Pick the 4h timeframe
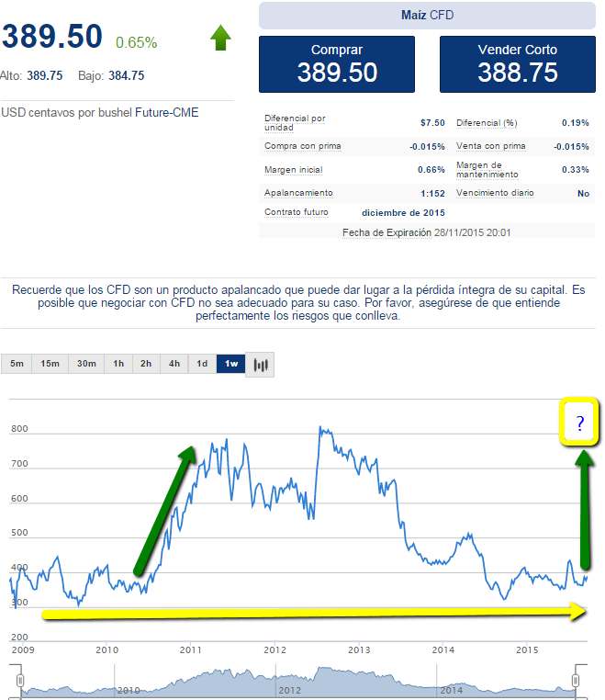This screenshot has width=605, height=700. pyautogui.click(x=174, y=365)
